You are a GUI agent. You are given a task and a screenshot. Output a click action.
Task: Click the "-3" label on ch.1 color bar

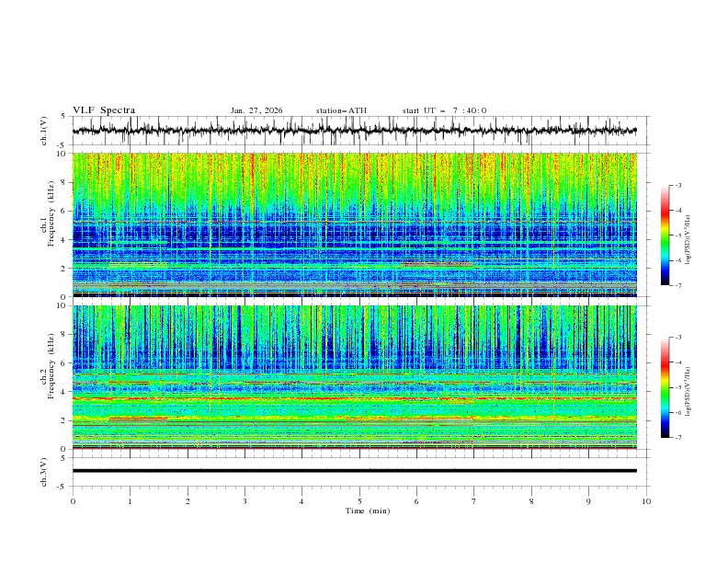tap(677, 185)
